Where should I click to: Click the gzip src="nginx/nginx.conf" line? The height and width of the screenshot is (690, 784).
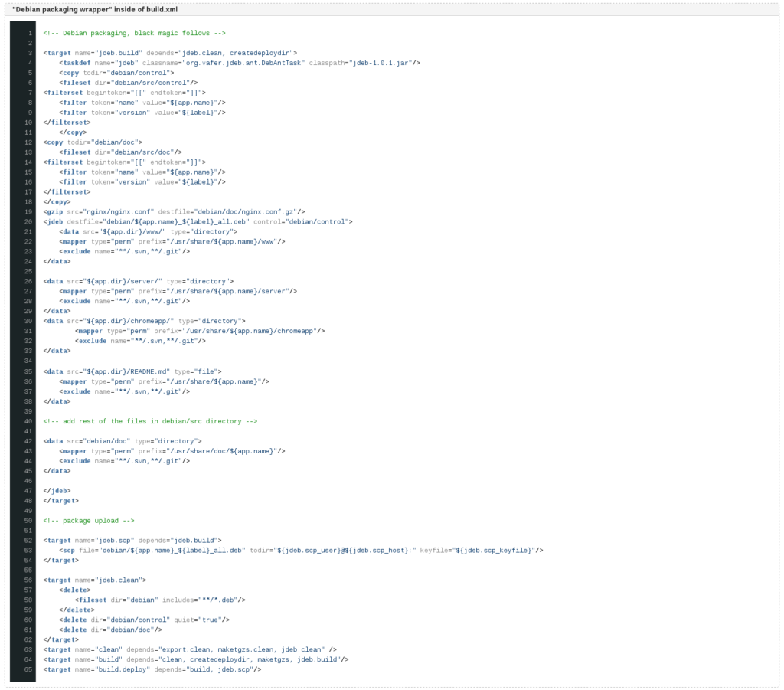(x=174, y=212)
